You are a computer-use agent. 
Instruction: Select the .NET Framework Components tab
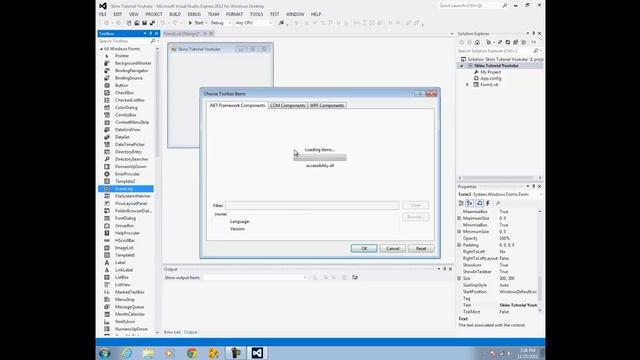tap(237, 105)
